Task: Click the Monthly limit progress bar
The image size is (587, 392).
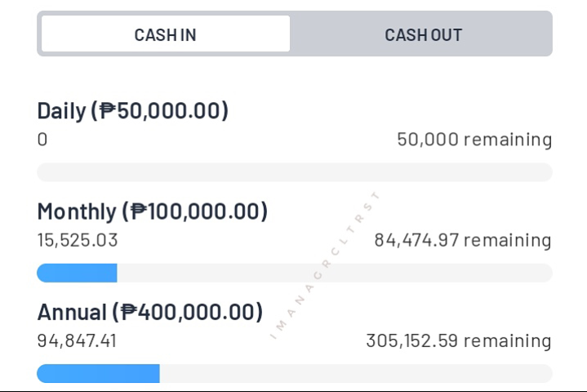Action: pos(295,273)
